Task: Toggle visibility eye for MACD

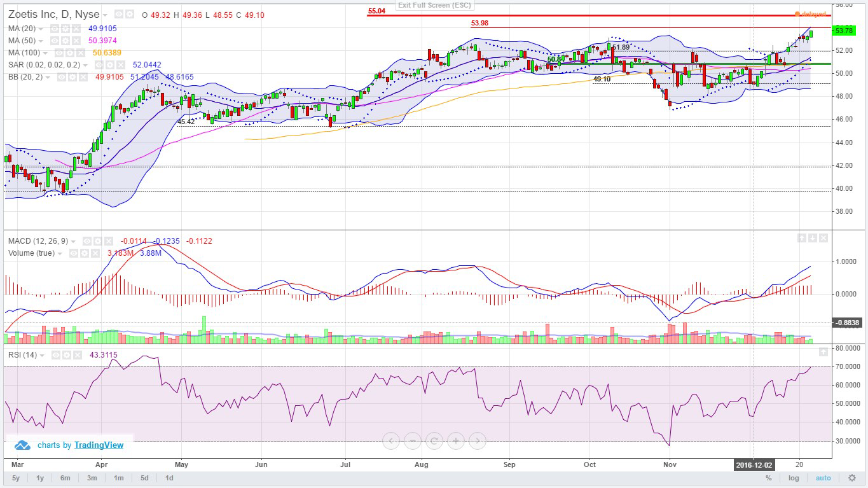Action: click(x=87, y=241)
